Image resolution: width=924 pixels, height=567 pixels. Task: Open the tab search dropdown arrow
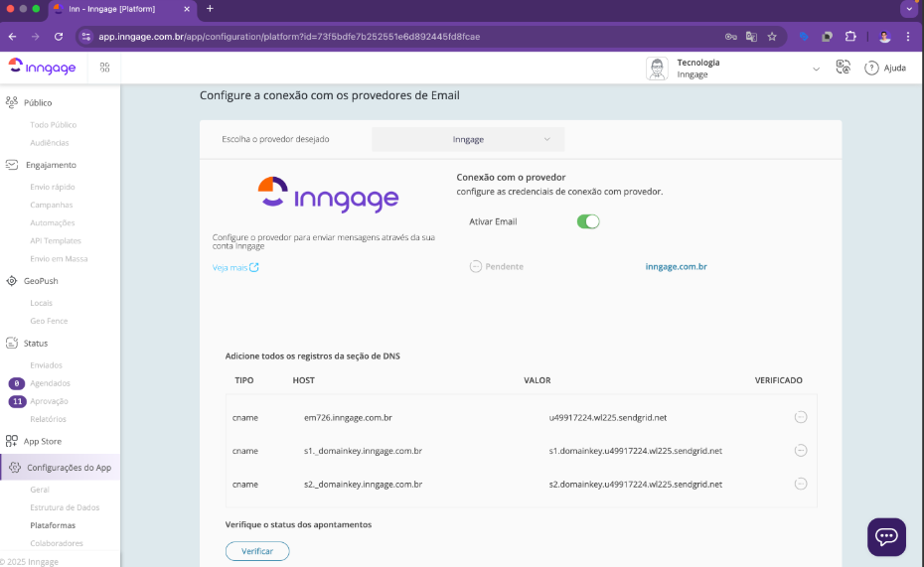point(909,9)
